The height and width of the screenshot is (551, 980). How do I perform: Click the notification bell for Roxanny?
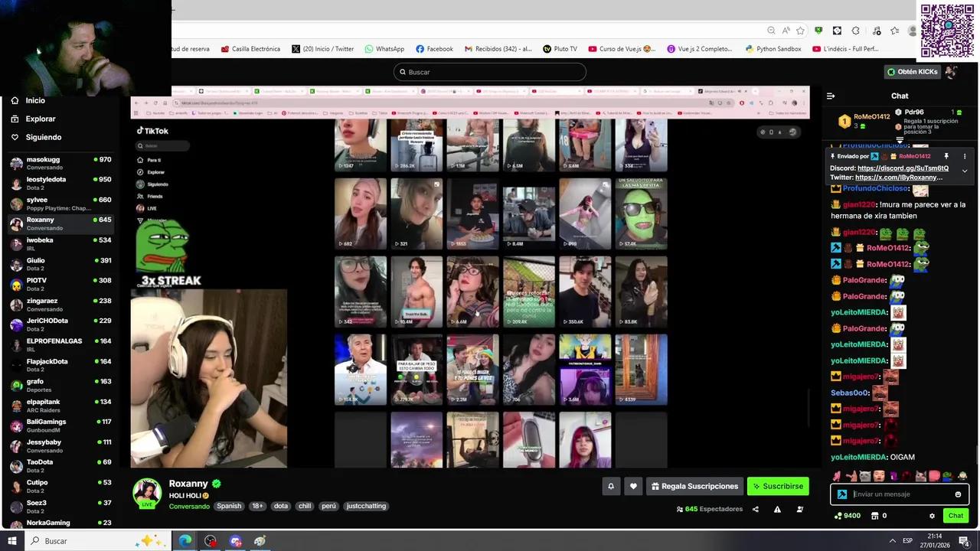[611, 486]
